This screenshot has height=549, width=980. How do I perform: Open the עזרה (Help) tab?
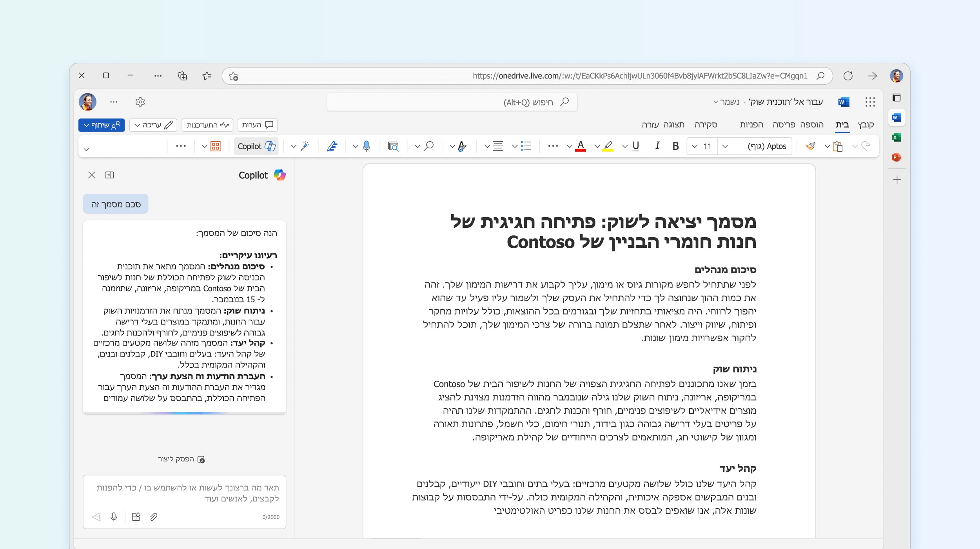[x=650, y=125]
